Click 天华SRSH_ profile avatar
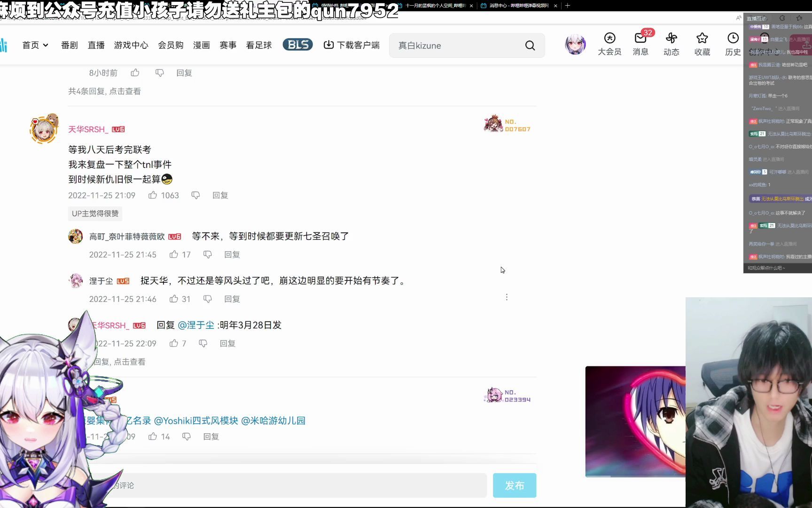Viewport: 812px width, 508px height. 44,129
